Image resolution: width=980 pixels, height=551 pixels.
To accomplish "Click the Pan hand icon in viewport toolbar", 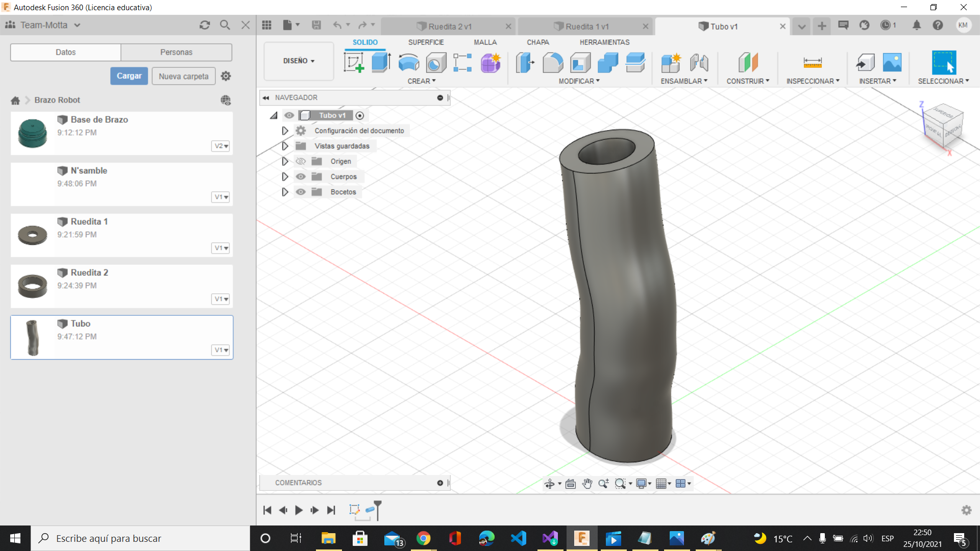I will (587, 483).
